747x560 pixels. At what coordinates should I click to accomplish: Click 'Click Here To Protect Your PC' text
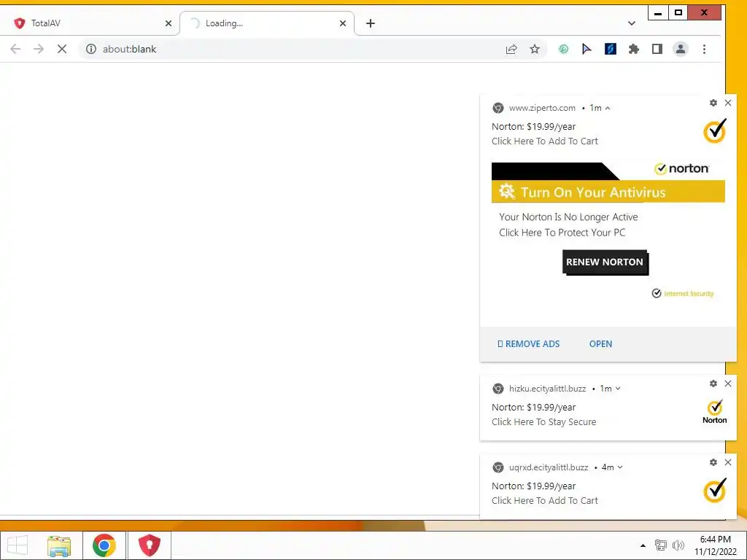pyautogui.click(x=562, y=233)
